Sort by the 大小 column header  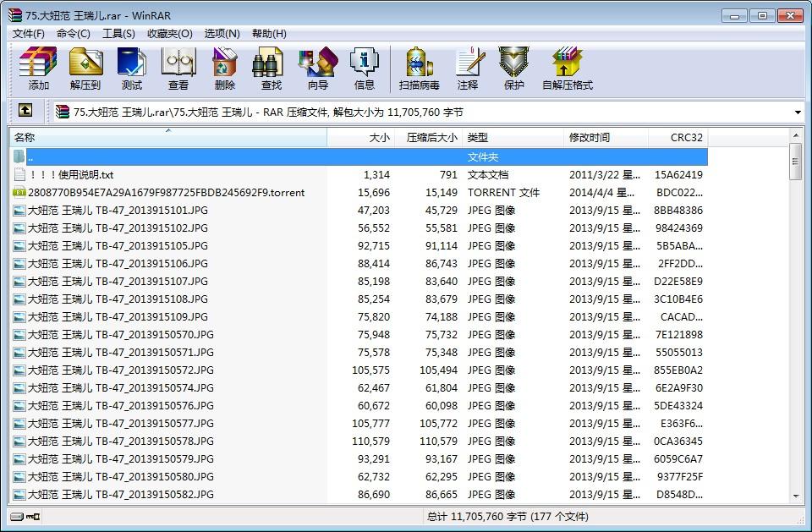click(x=361, y=137)
